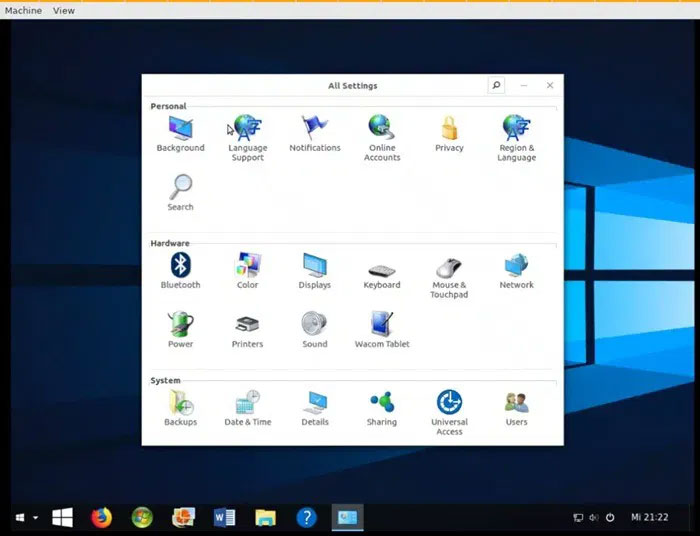Click the large Windows start logo in taskbar
Screen dimensions: 700x536
coord(62,518)
